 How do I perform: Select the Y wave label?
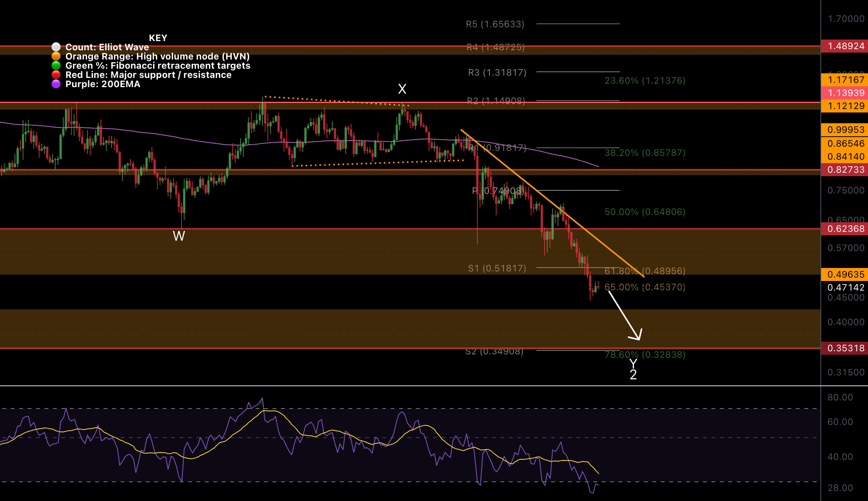(633, 363)
